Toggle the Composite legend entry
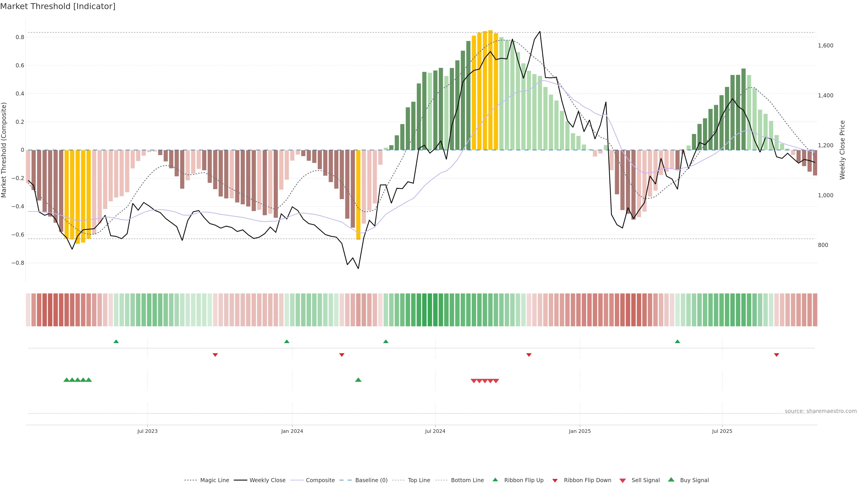The height and width of the screenshot is (488, 868). pos(320,480)
